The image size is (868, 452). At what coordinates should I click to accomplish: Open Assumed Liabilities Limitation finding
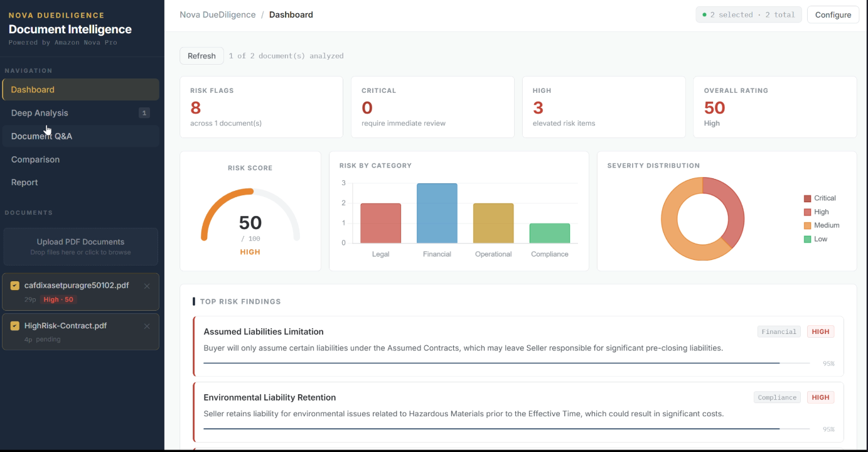point(518,346)
